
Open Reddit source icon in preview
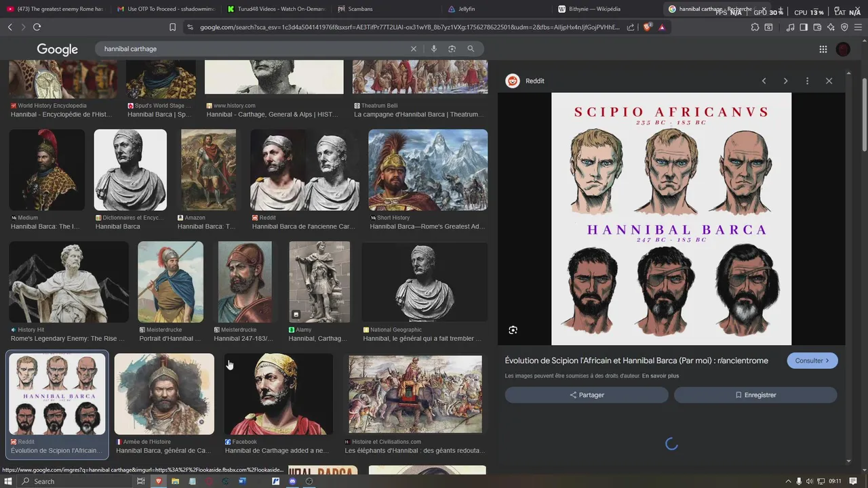pyautogui.click(x=513, y=81)
